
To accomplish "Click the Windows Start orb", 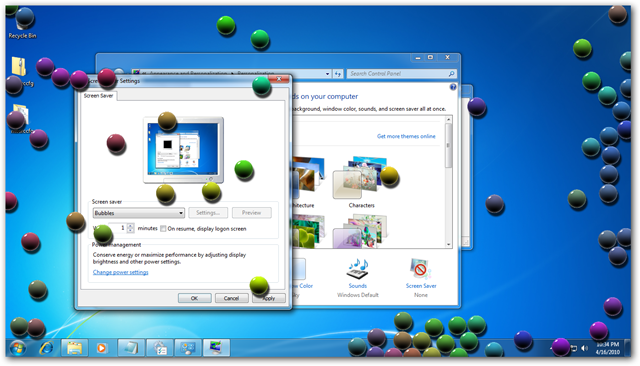I will tap(18, 348).
